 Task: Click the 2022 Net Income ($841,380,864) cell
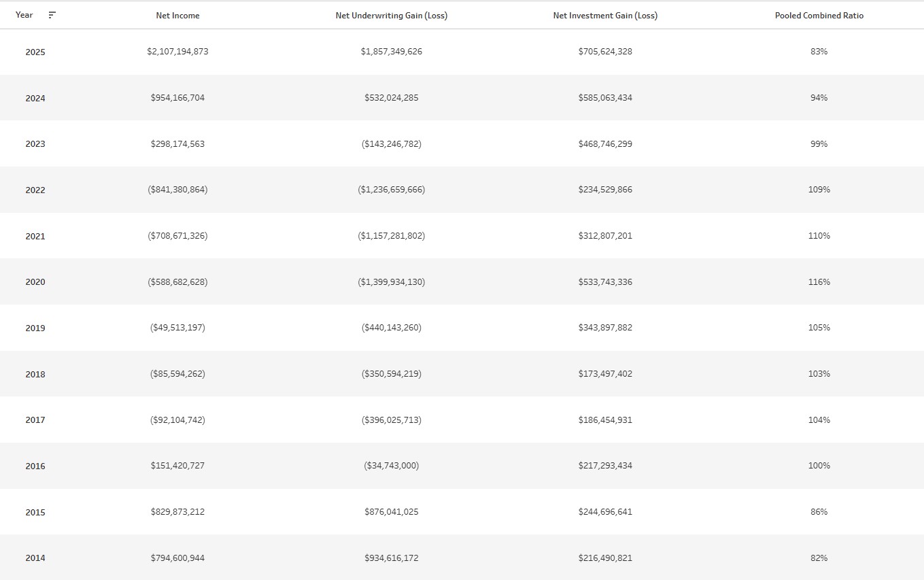point(177,190)
